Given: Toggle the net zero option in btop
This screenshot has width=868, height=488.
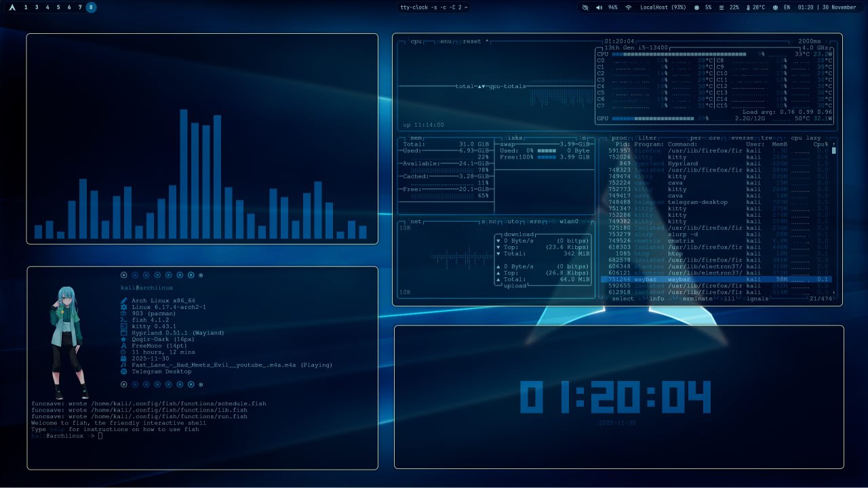Looking at the screenshot, I should [x=534, y=221].
